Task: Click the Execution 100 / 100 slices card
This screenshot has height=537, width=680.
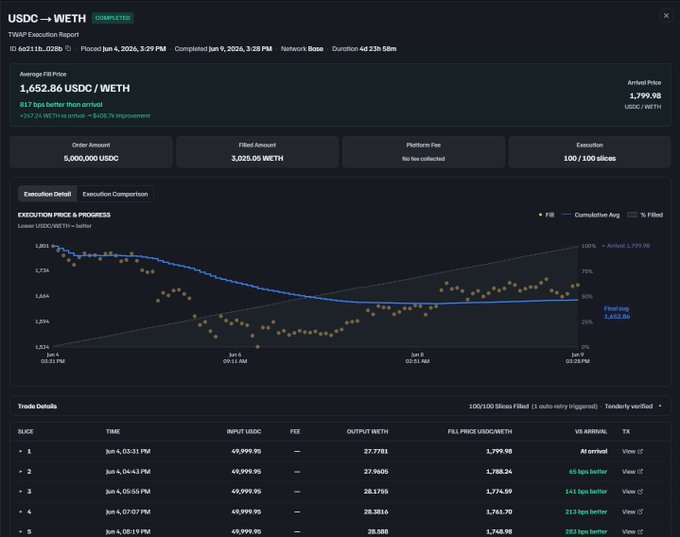Action: point(590,152)
